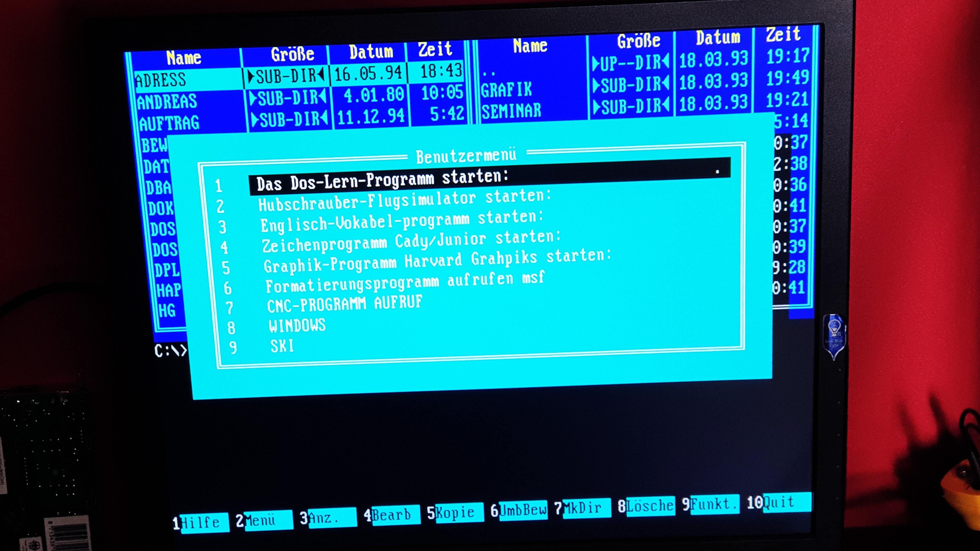Viewport: 980px width, 551px height.
Task: Click the UP--DIR size cell
Action: 630,62
